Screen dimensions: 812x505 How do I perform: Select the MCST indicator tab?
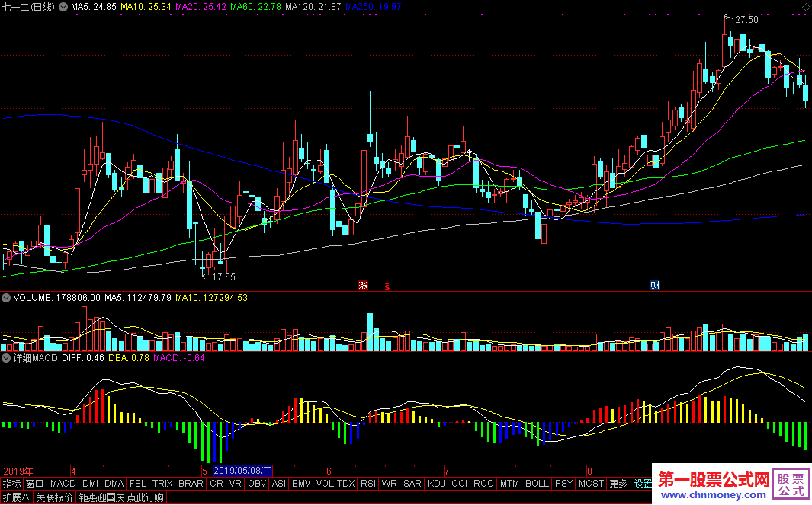[592, 484]
